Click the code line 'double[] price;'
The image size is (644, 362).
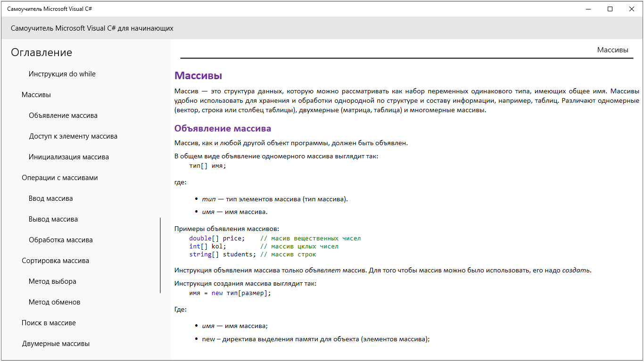click(217, 239)
